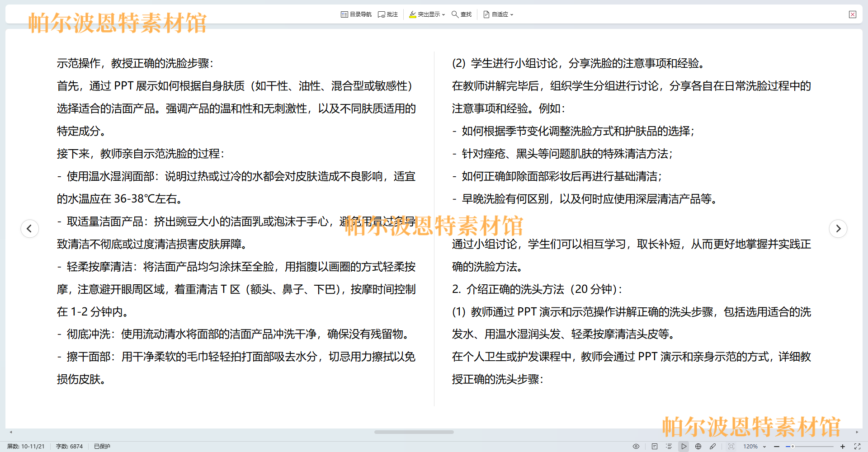Switch to page layout view icon
The height and width of the screenshot is (452, 868).
pyautogui.click(x=655, y=446)
